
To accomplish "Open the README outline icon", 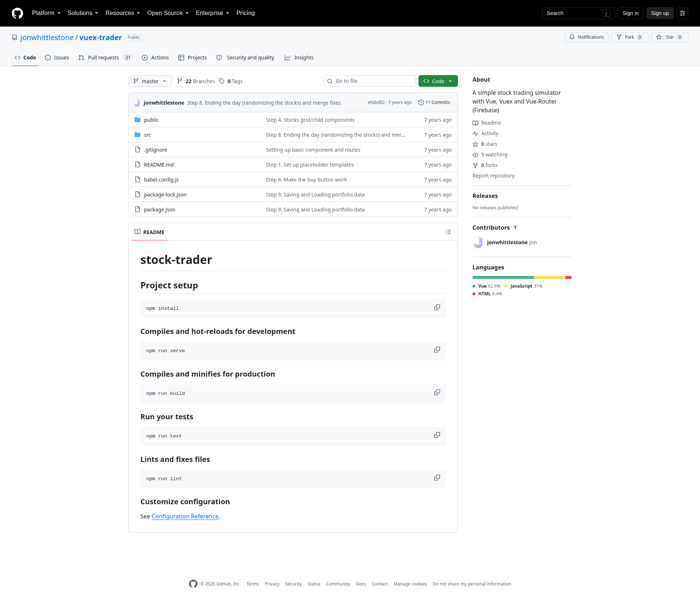I will click(448, 232).
